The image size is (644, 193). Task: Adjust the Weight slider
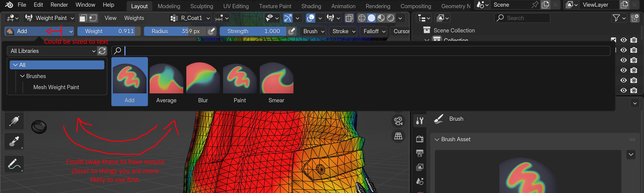click(109, 31)
